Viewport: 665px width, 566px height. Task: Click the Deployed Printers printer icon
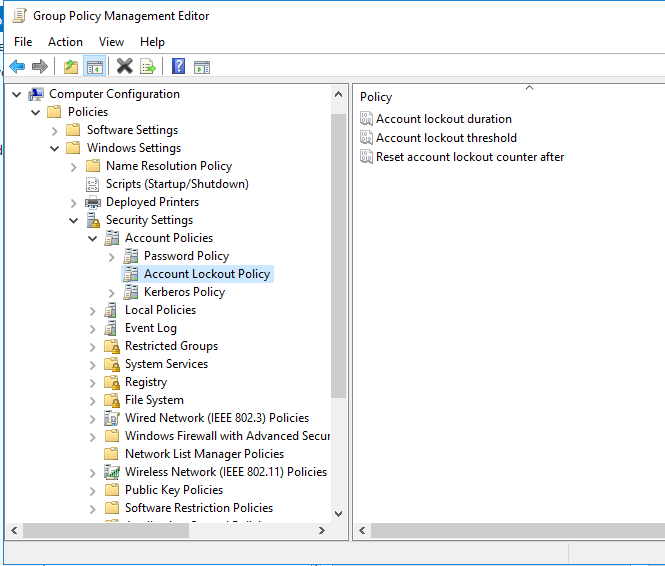point(93,203)
